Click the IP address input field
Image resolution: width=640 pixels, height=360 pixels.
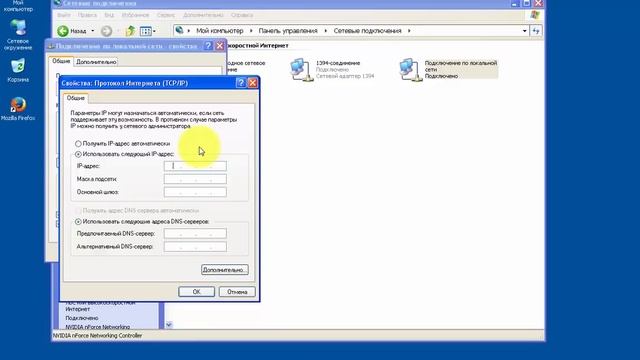click(x=195, y=166)
